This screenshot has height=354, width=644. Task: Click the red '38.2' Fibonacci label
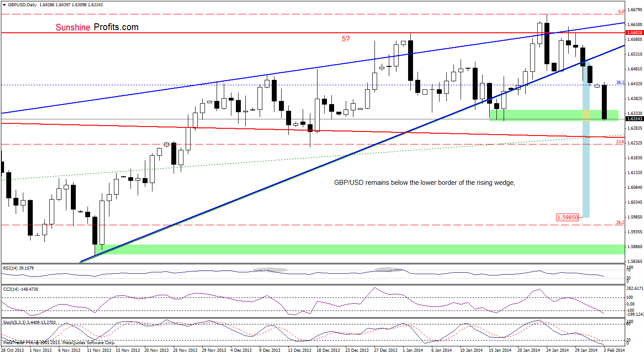620,222
